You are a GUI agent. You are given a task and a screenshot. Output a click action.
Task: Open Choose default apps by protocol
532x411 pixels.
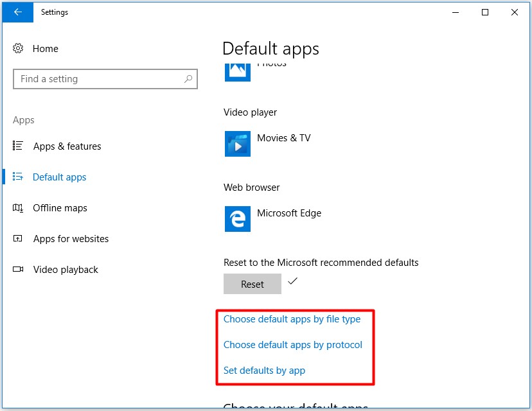tap(293, 345)
